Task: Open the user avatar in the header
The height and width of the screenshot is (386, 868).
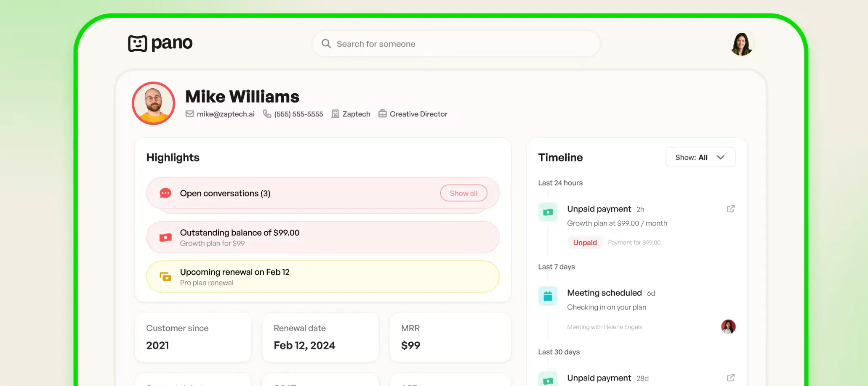Action: pyautogui.click(x=741, y=44)
